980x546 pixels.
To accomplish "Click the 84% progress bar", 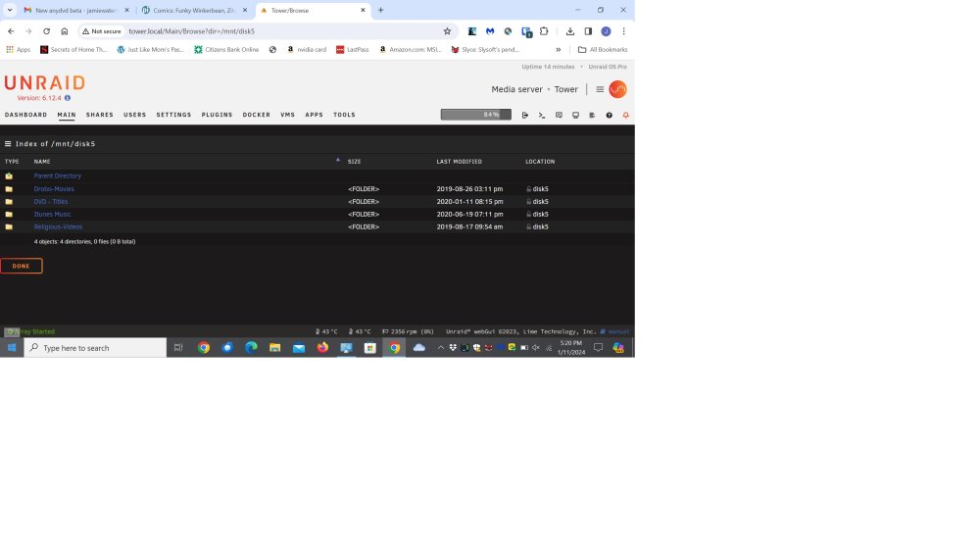I will point(475,115).
